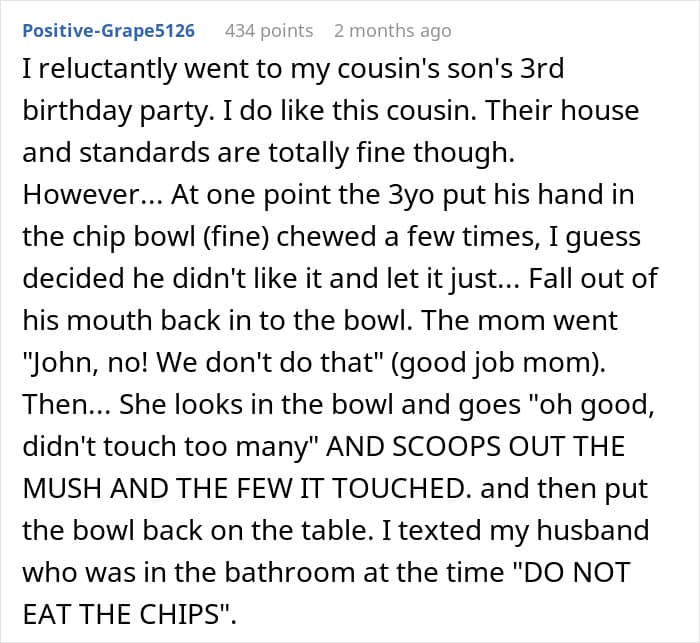The height and width of the screenshot is (643, 700).
Task: Click the line "and standards are totally fine though"
Action: coord(268,152)
